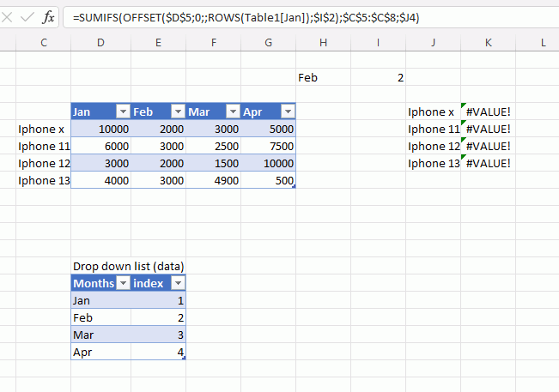The width and height of the screenshot is (559, 392).
Task: Select column C header
Action: (44, 43)
